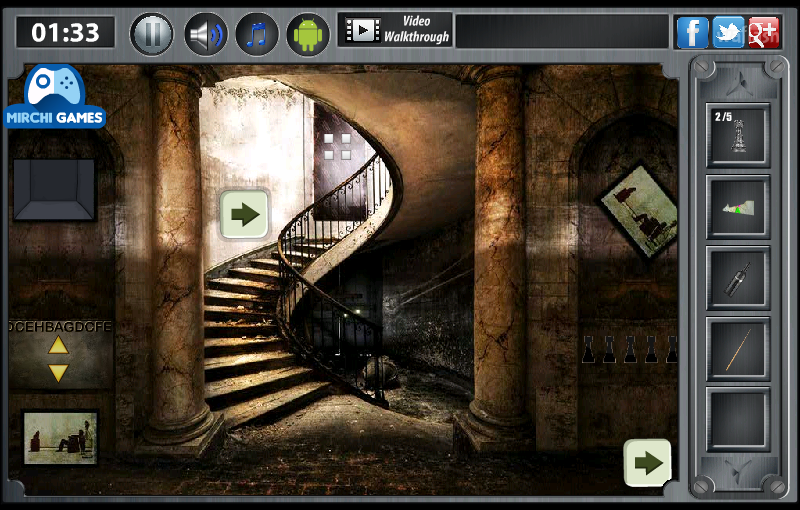Click the row of chess pieces on the wall

pyautogui.click(x=630, y=349)
